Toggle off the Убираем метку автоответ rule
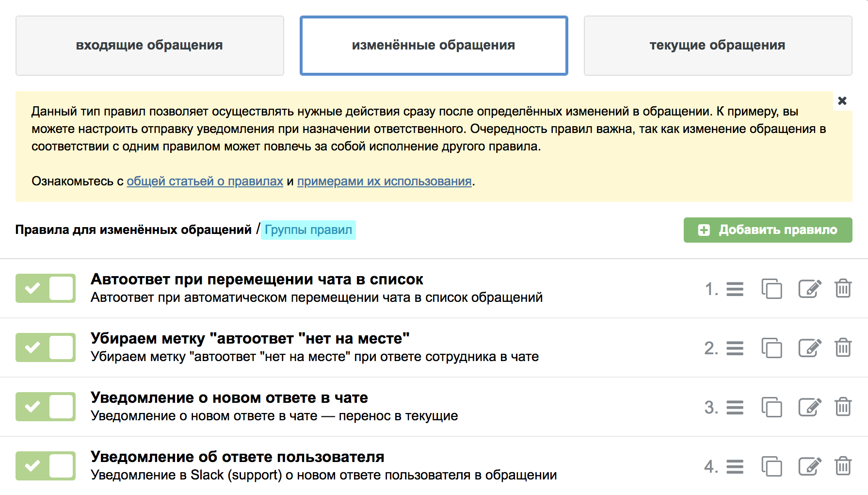This screenshot has height=495, width=868. point(46,347)
